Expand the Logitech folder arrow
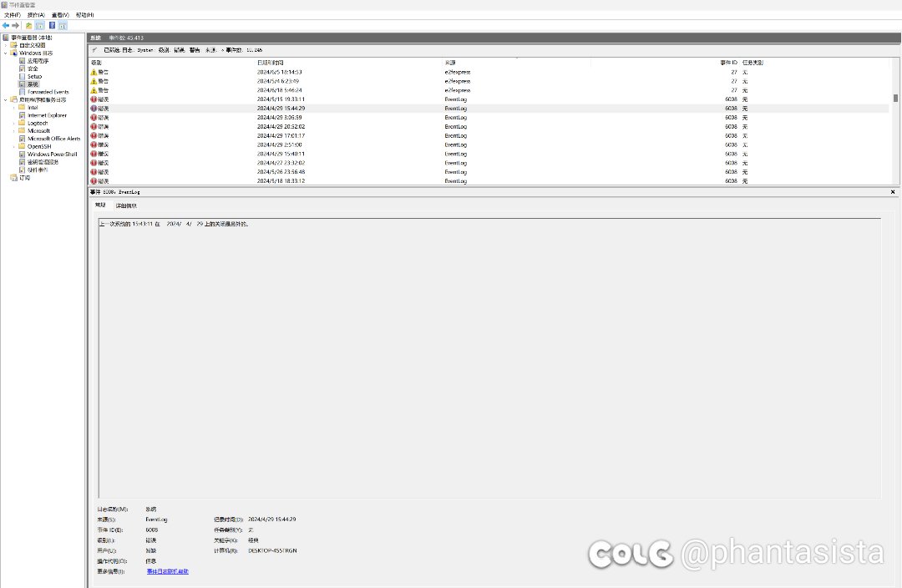This screenshot has width=902, height=588. point(14,123)
